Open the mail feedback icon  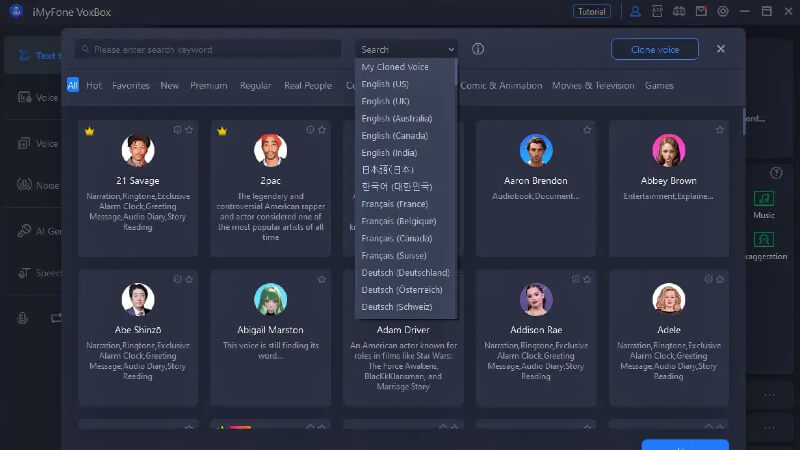(x=701, y=11)
